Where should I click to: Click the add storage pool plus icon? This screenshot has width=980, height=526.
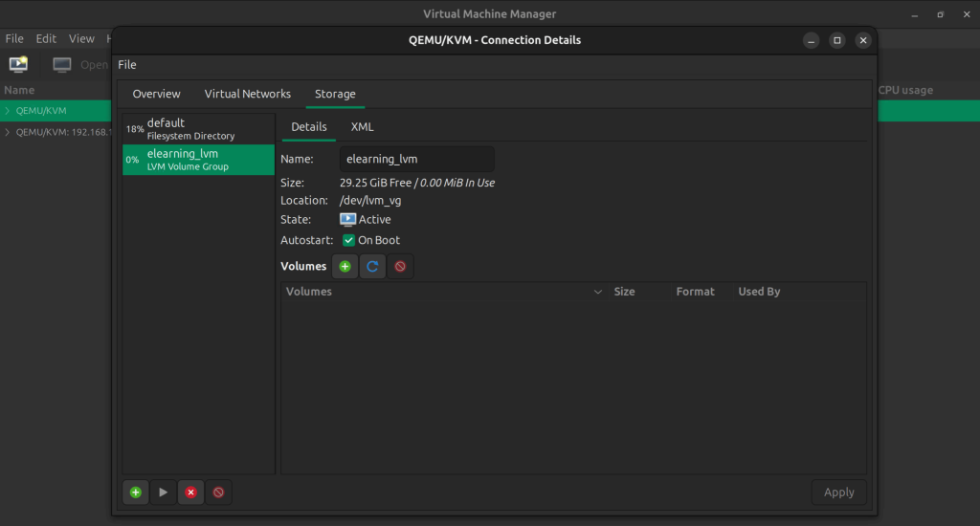[x=136, y=493]
